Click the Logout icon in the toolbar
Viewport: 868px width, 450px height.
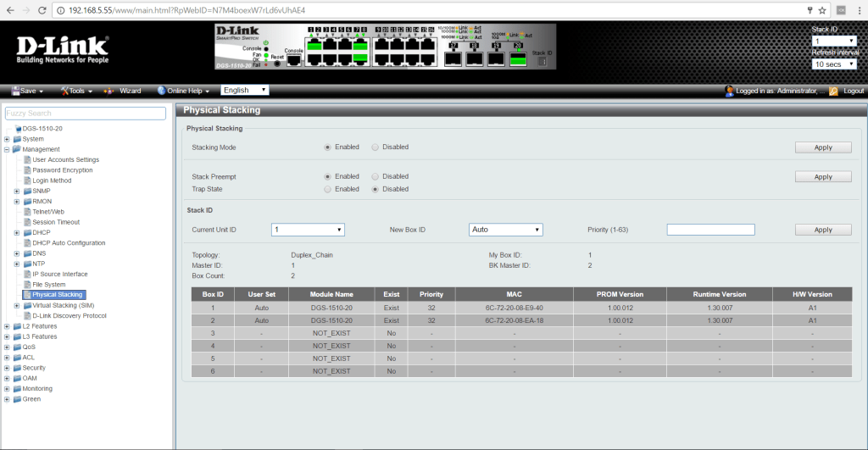click(x=833, y=91)
